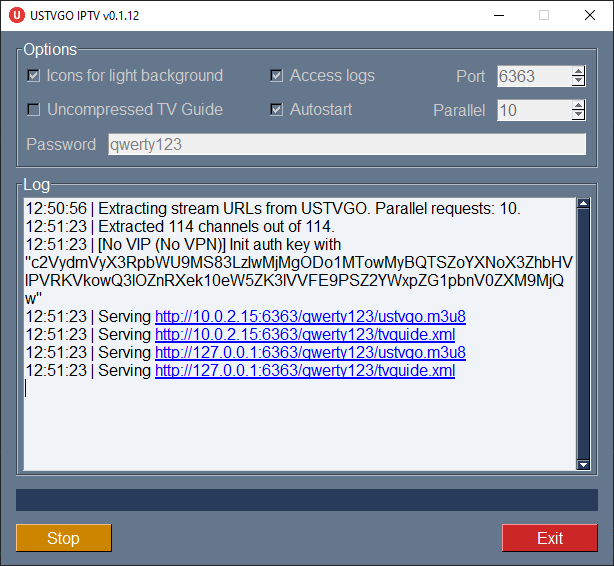The height and width of the screenshot is (566, 614).
Task: Click the dark progress bar
Action: coord(307,500)
